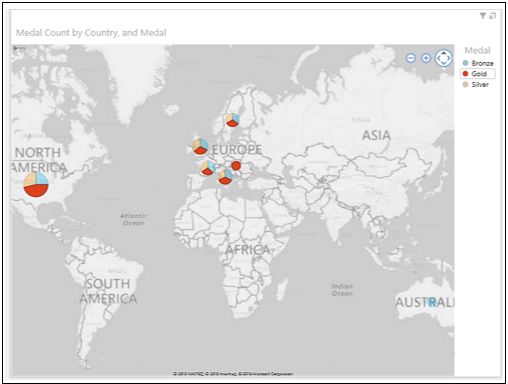Click the solid red circle in central Europe
The height and width of the screenshot is (384, 508).
pos(236,165)
